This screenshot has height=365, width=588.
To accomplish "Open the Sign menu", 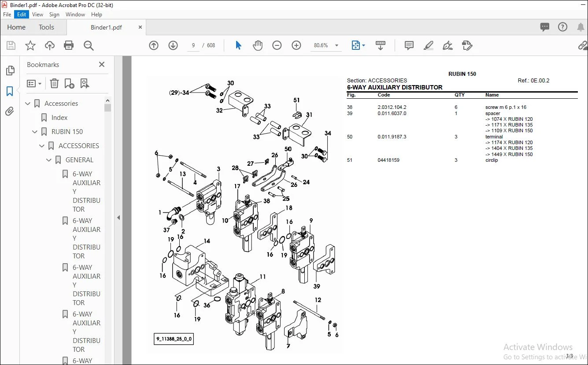I will click(54, 15).
